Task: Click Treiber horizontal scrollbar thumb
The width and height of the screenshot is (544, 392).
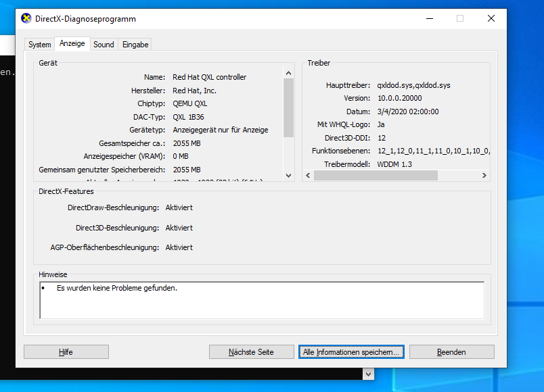Action: tap(376, 175)
